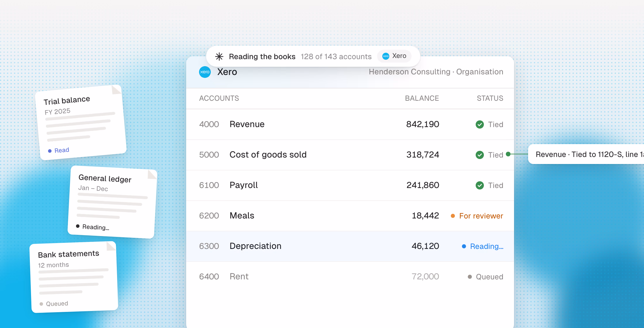The image size is (644, 328).
Task: Click account code 6400
Action: pos(209,276)
